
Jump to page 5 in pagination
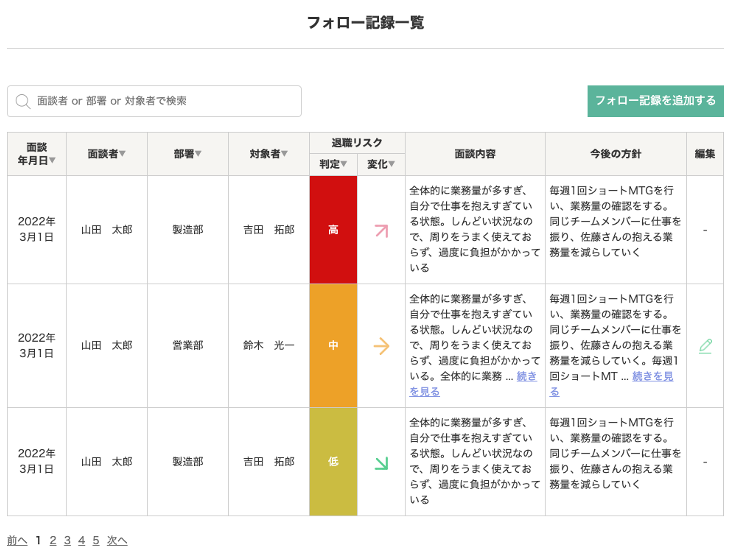(x=96, y=541)
